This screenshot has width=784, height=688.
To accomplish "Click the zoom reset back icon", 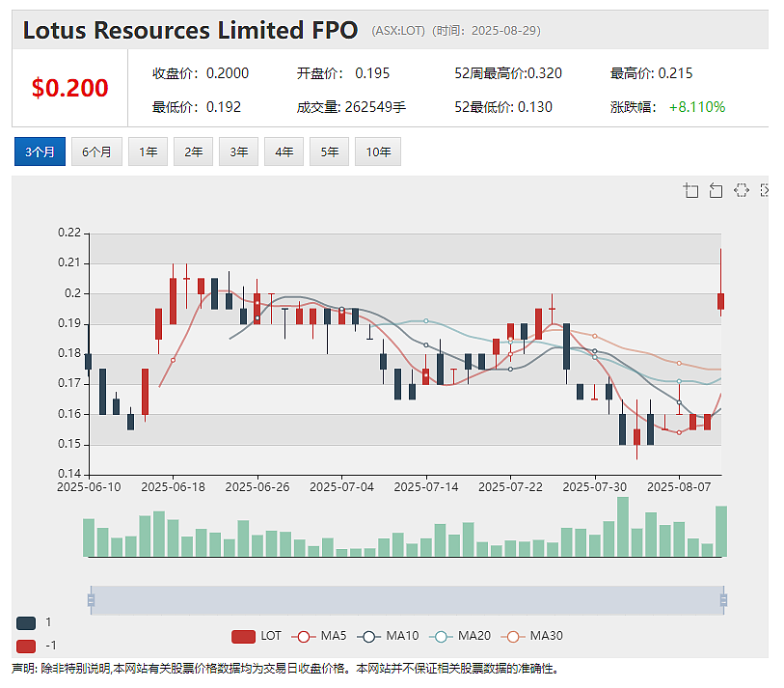I will point(716,191).
